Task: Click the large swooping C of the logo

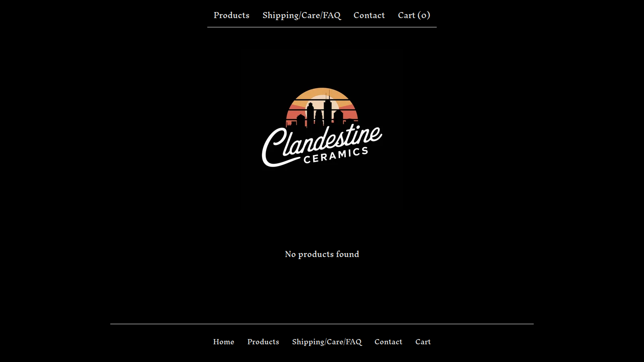Action: (x=274, y=147)
